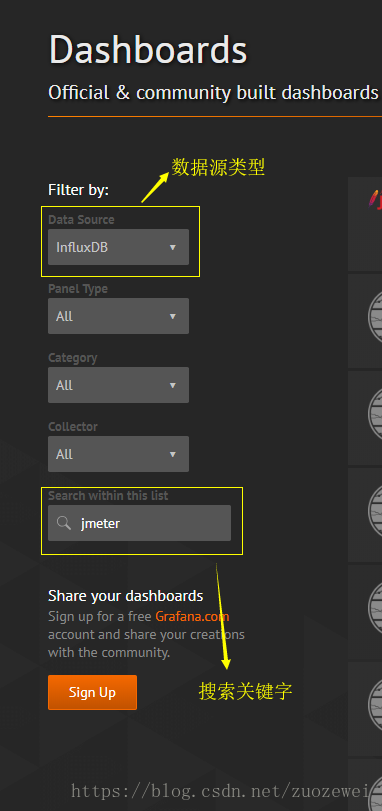
Task: Click 'Search within this list' label
Action: (x=108, y=495)
